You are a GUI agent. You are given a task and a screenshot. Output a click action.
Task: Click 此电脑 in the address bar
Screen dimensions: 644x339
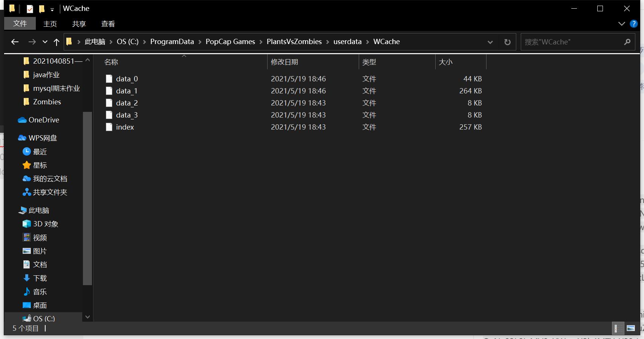95,42
